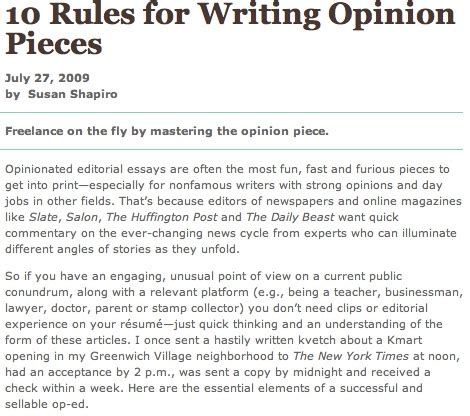The width and height of the screenshot is (470, 416).
Task: Click 'Greenwich Village' in second paragraph
Action: click(141, 356)
